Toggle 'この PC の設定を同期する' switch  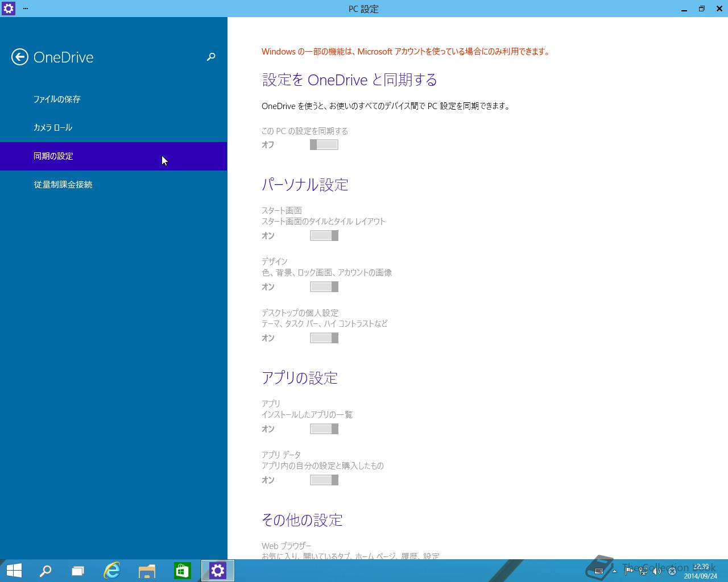pyautogui.click(x=324, y=145)
